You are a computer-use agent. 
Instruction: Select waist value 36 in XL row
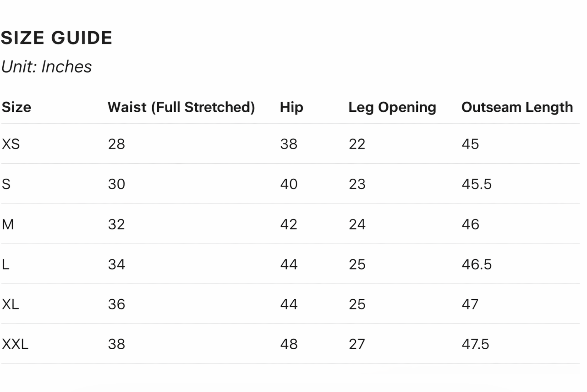coord(116,304)
